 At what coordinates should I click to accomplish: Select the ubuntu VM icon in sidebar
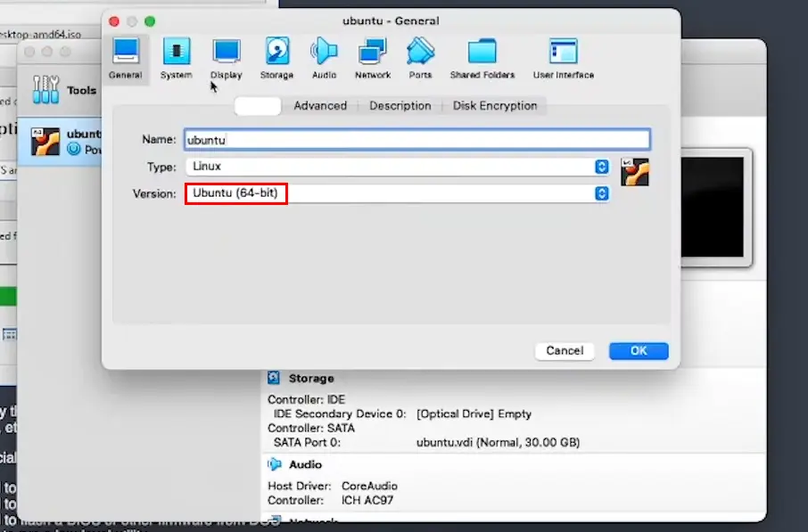click(45, 142)
